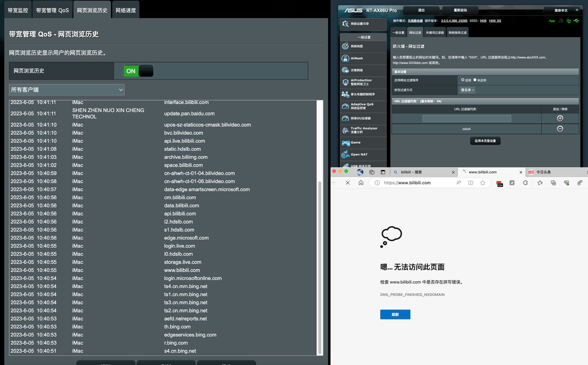Screen dimensions: 588x365
Task: Open 简体中文 language dropdown
Action: [x=562, y=10]
